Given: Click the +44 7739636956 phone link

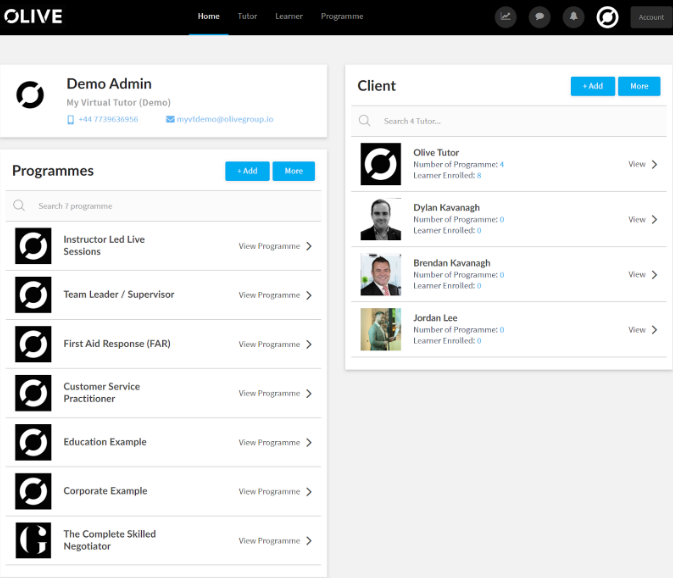Looking at the screenshot, I should tap(108, 119).
